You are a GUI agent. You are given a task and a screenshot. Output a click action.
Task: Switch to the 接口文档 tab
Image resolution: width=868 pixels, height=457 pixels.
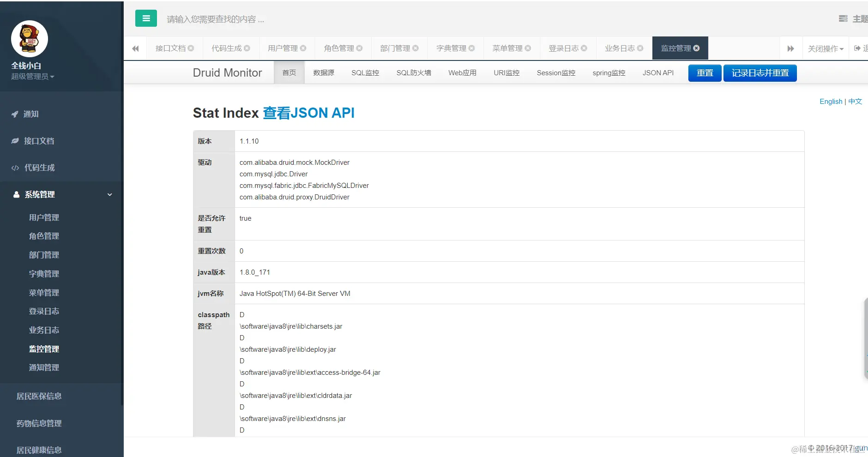pos(170,48)
